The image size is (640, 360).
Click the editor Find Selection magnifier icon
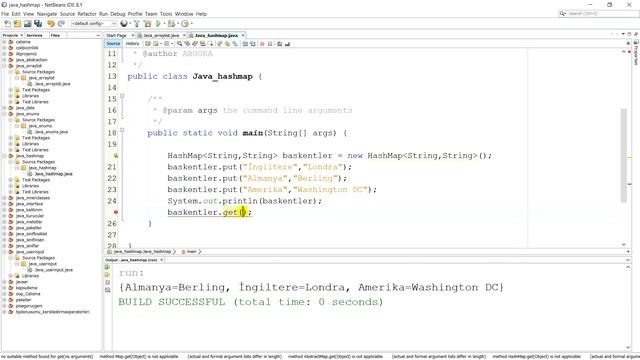[180, 44]
